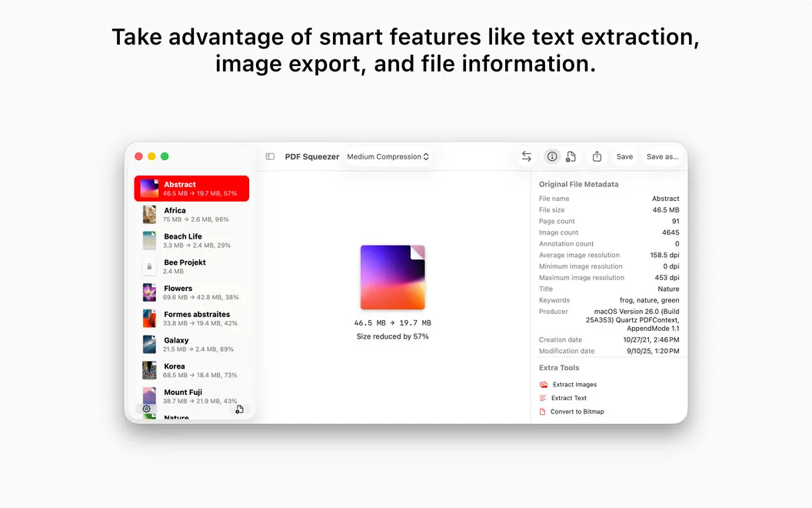The width and height of the screenshot is (812, 508).
Task: Click the Title value Nature
Action: pyautogui.click(x=668, y=289)
